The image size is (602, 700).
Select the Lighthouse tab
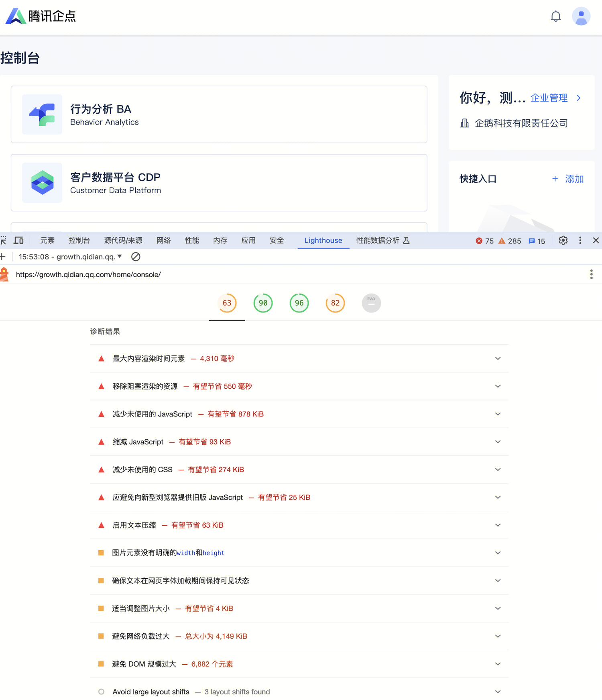click(x=323, y=241)
